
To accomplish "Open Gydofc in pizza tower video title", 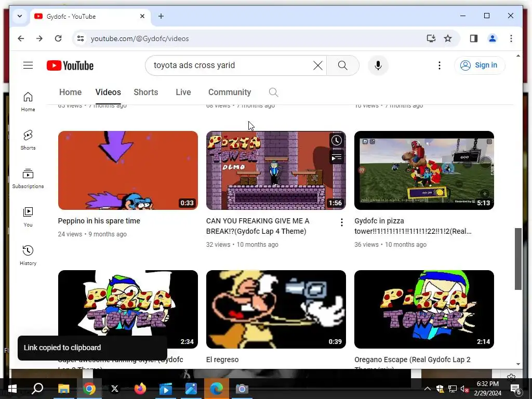I will pyautogui.click(x=413, y=226).
